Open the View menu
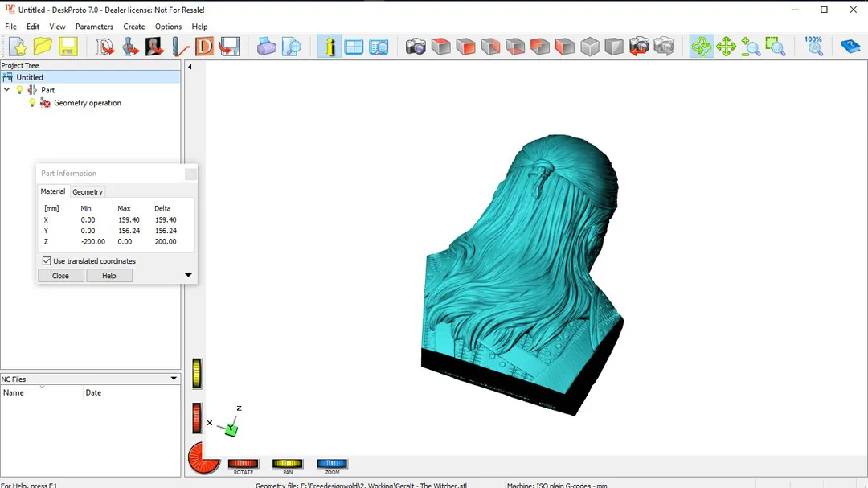The width and height of the screenshot is (868, 488). pyautogui.click(x=57, y=27)
